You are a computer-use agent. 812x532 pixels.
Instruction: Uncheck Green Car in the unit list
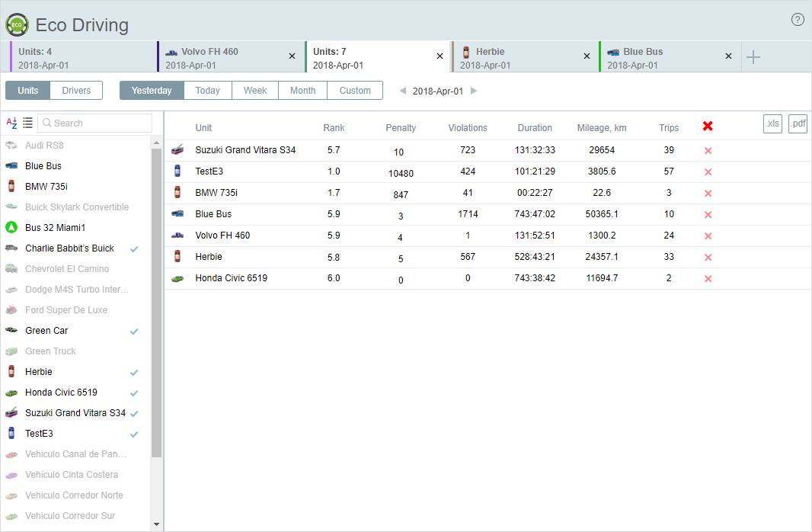[134, 332]
